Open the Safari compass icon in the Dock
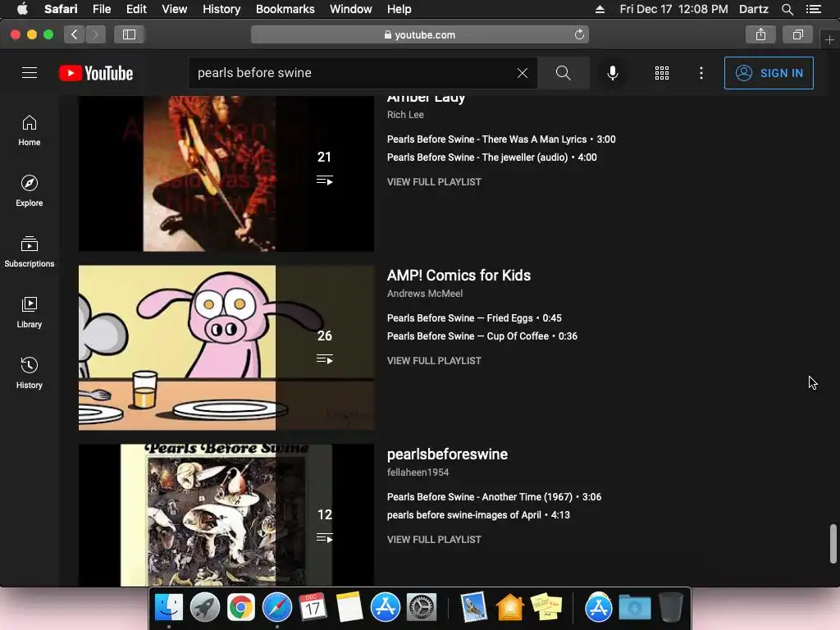This screenshot has height=630, width=840. [277, 608]
